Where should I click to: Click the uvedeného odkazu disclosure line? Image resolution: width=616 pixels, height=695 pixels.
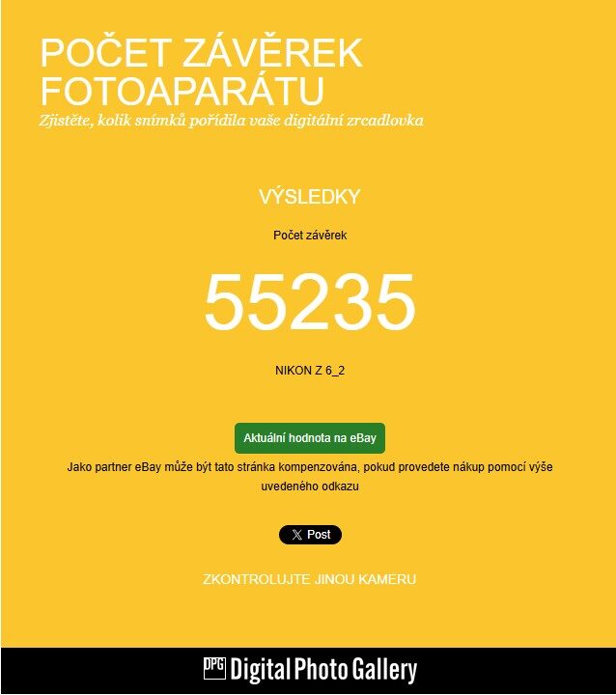point(310,486)
